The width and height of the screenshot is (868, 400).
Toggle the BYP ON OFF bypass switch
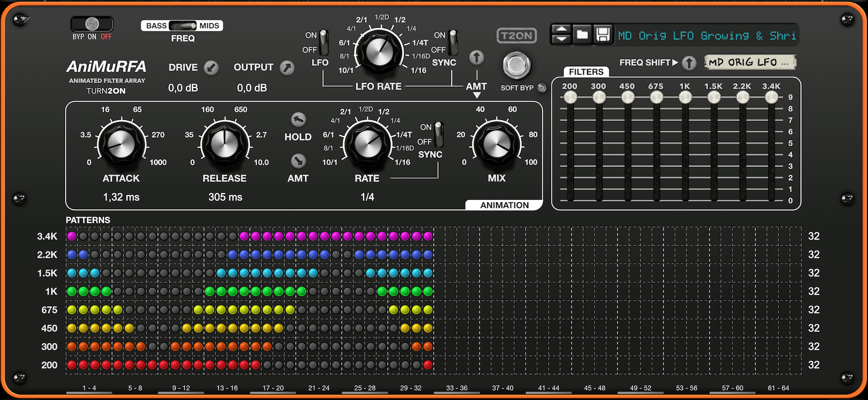[x=92, y=24]
